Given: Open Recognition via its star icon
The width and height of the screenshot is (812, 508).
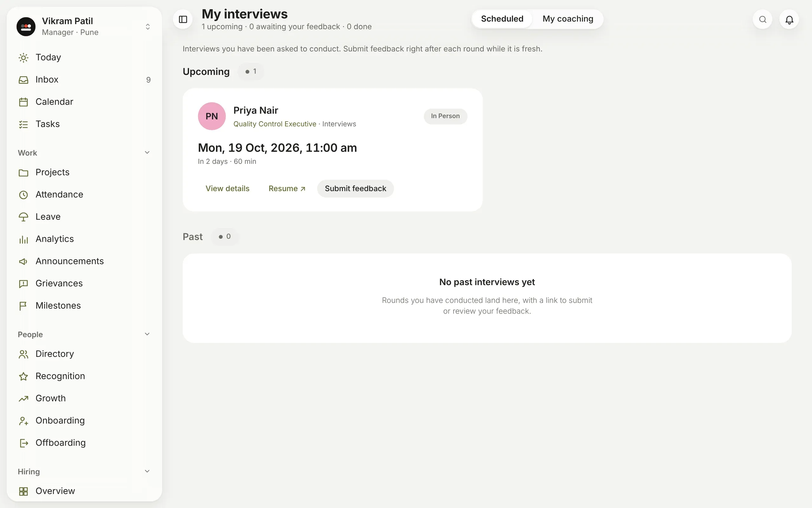Looking at the screenshot, I should point(23,376).
